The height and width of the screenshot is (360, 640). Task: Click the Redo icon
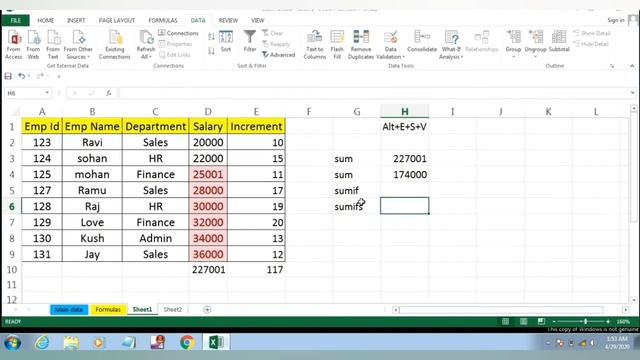40,76
